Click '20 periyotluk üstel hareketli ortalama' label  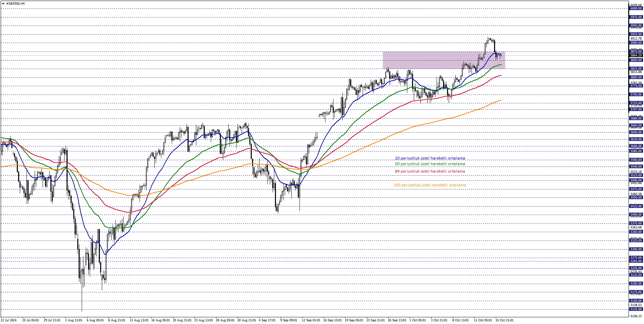430,158
